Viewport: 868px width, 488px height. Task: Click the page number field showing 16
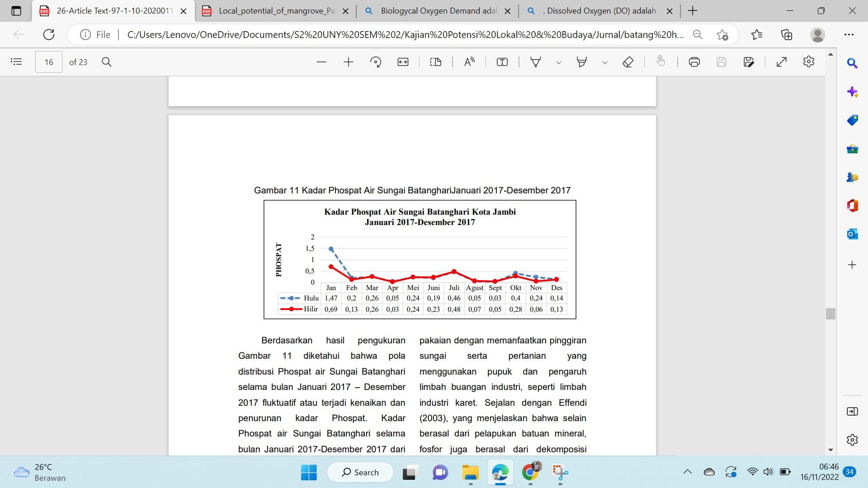click(49, 62)
